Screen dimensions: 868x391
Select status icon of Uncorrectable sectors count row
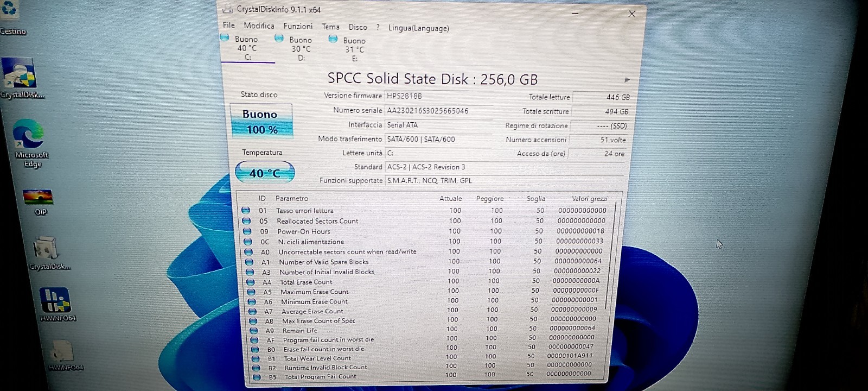coord(248,251)
